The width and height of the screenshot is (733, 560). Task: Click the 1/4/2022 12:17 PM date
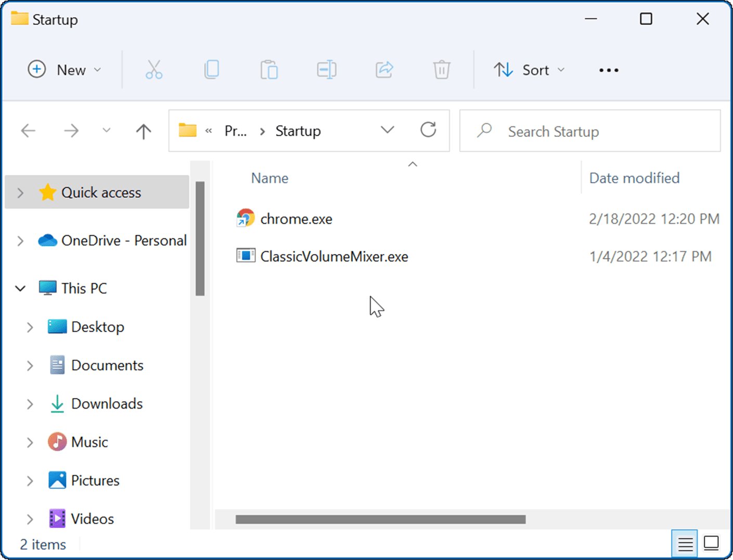[650, 256]
